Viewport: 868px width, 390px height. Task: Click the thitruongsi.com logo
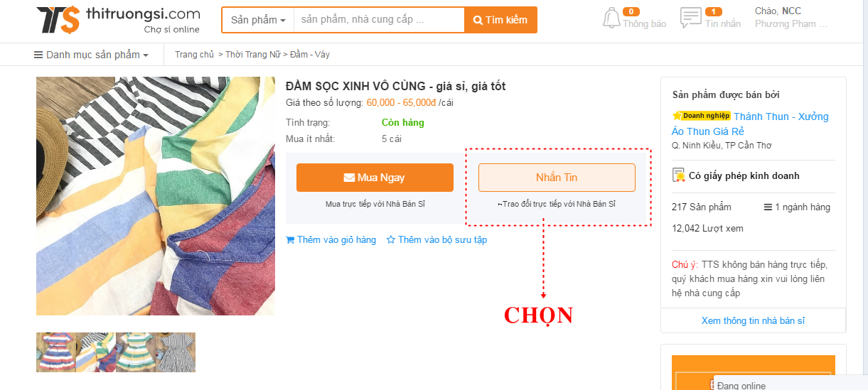[118, 20]
